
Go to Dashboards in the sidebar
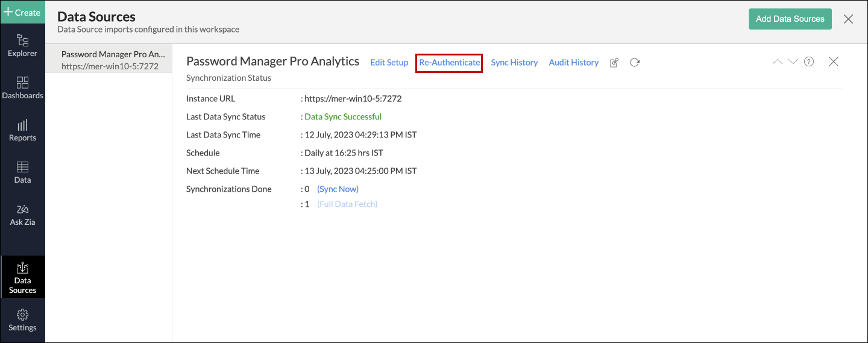coord(22,88)
